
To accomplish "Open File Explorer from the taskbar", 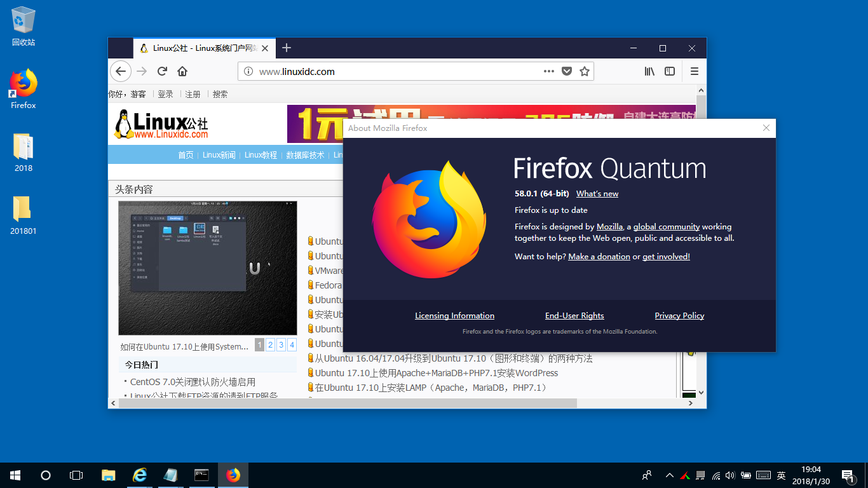I will click(109, 475).
